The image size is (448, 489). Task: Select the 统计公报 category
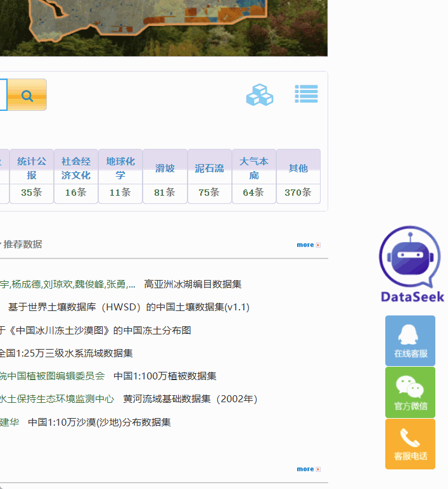pyautogui.click(x=32, y=168)
